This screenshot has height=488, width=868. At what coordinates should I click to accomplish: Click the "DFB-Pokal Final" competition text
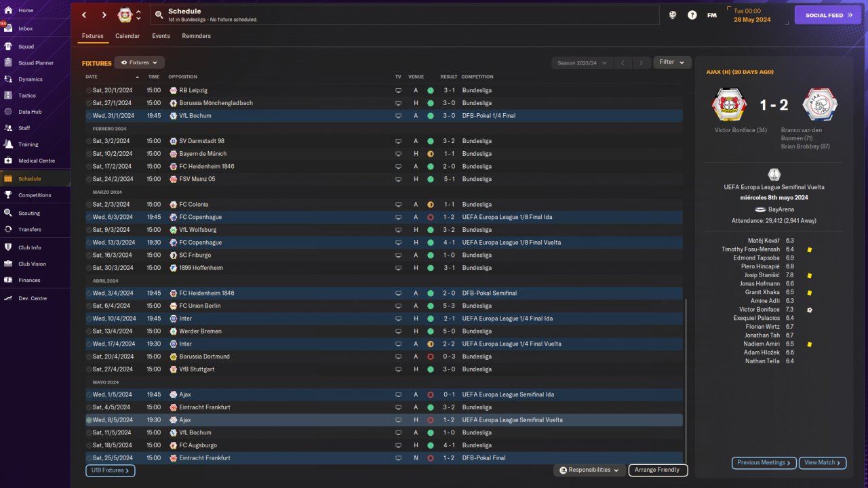[485, 458]
